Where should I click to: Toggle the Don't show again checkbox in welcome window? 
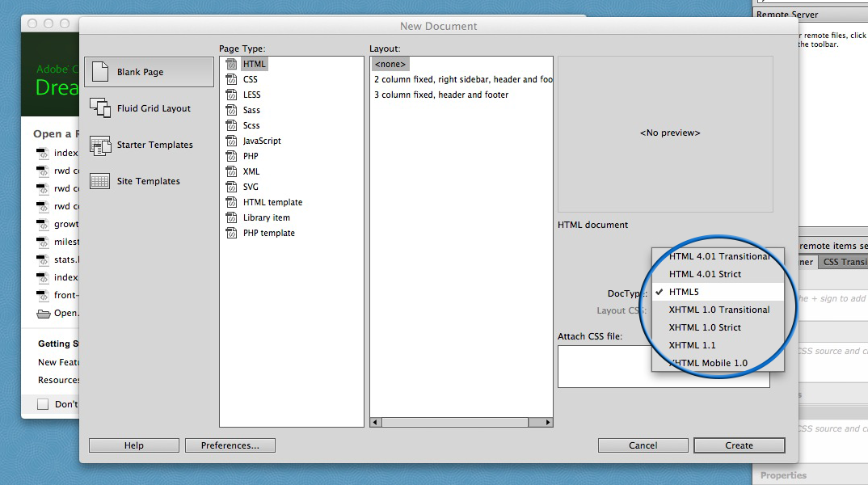pyautogui.click(x=43, y=404)
